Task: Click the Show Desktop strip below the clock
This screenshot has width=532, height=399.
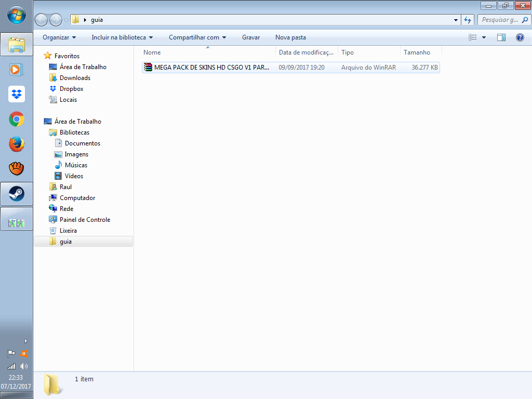Action: point(16,395)
